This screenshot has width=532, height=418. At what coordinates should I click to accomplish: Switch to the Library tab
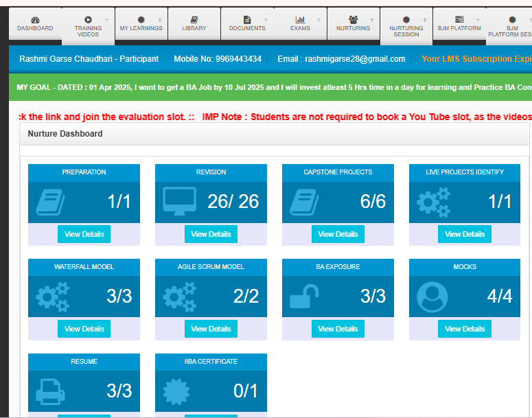[x=194, y=24]
